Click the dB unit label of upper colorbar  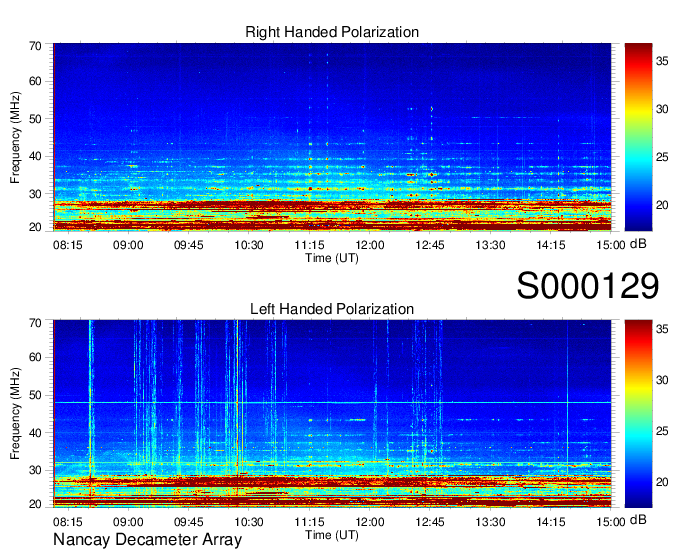tap(638, 244)
